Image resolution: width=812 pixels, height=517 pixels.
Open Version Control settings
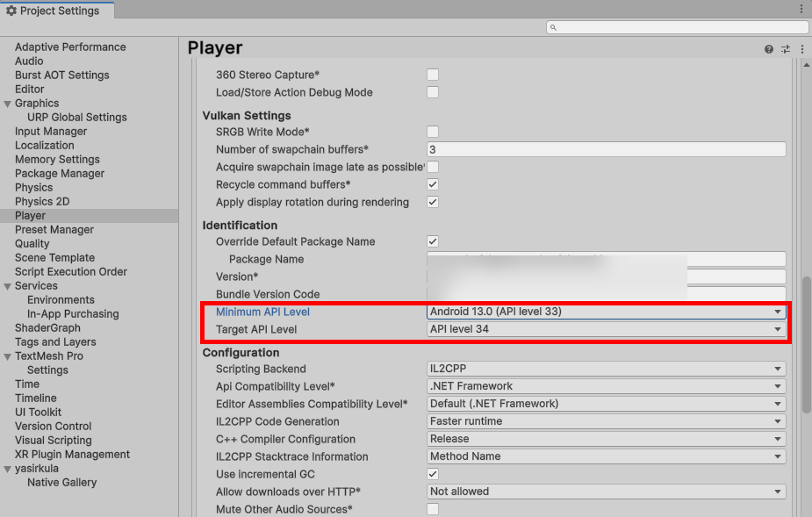coord(53,426)
